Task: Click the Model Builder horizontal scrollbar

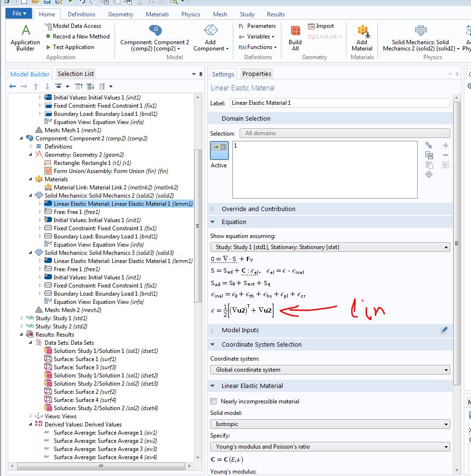Action: 100,466
